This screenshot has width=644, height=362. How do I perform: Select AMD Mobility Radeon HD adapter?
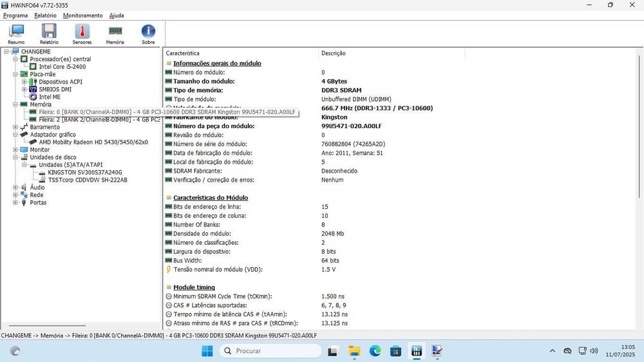pos(93,142)
